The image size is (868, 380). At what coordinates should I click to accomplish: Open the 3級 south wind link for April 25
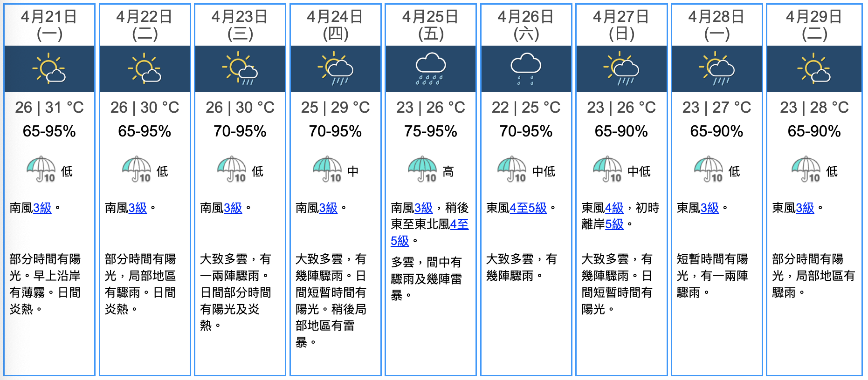(424, 208)
